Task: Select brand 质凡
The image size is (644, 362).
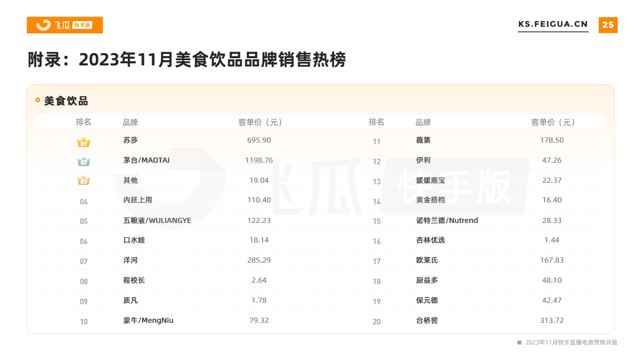Action: click(x=130, y=300)
